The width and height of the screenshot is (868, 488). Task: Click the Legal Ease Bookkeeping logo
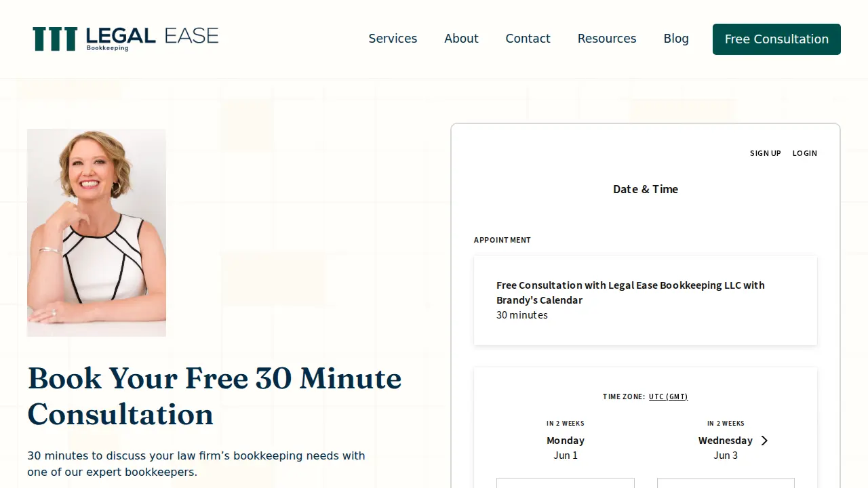pyautogui.click(x=125, y=39)
